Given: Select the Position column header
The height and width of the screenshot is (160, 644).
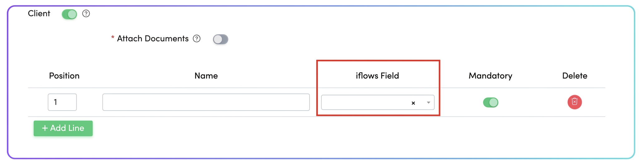Looking at the screenshot, I should click(x=64, y=76).
